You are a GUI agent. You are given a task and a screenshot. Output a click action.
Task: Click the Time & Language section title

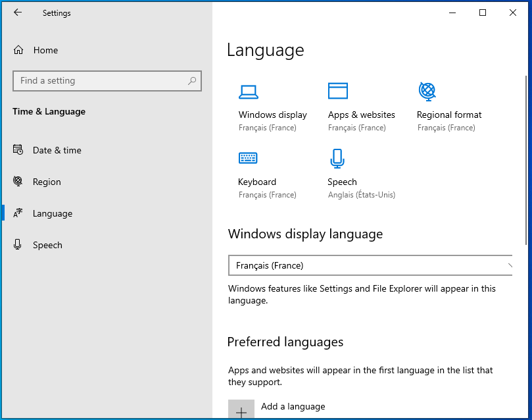tap(49, 111)
